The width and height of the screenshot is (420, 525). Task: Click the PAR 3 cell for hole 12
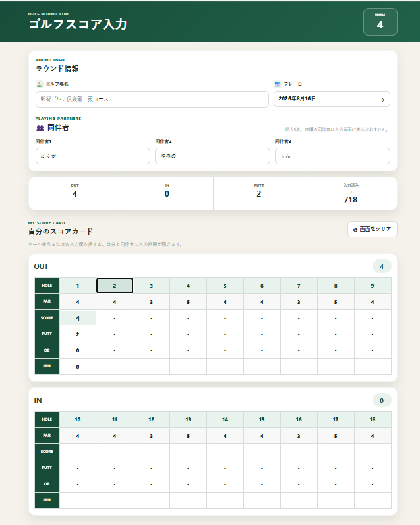[x=151, y=436]
